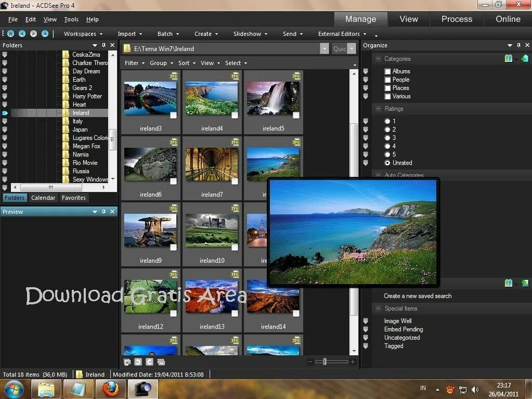Select the Japan folder in tree
Viewport: 532px width, 399px height.
coord(80,130)
